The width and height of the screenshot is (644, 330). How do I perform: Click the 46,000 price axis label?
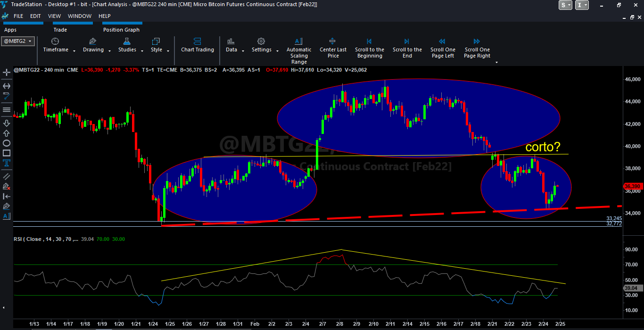[633, 79]
